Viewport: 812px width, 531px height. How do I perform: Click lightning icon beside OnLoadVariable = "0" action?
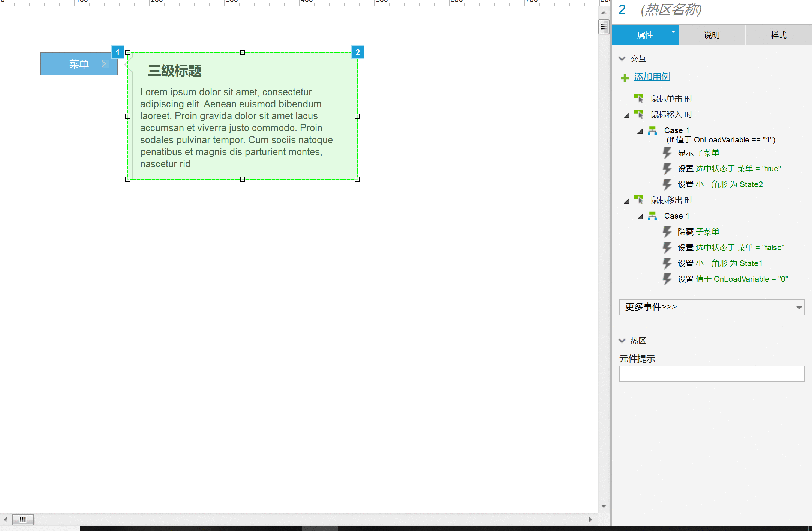coord(667,279)
